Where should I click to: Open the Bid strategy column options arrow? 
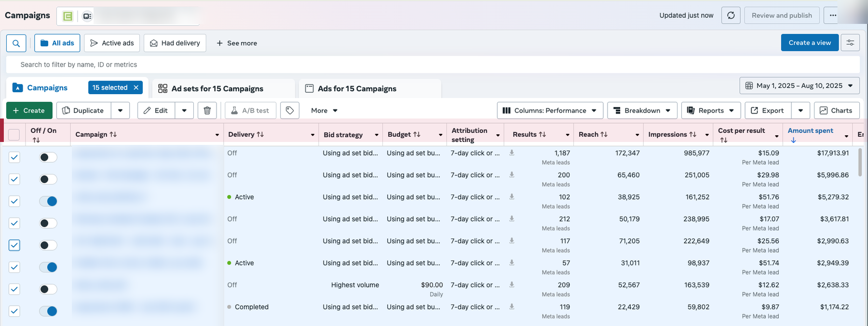click(x=377, y=135)
